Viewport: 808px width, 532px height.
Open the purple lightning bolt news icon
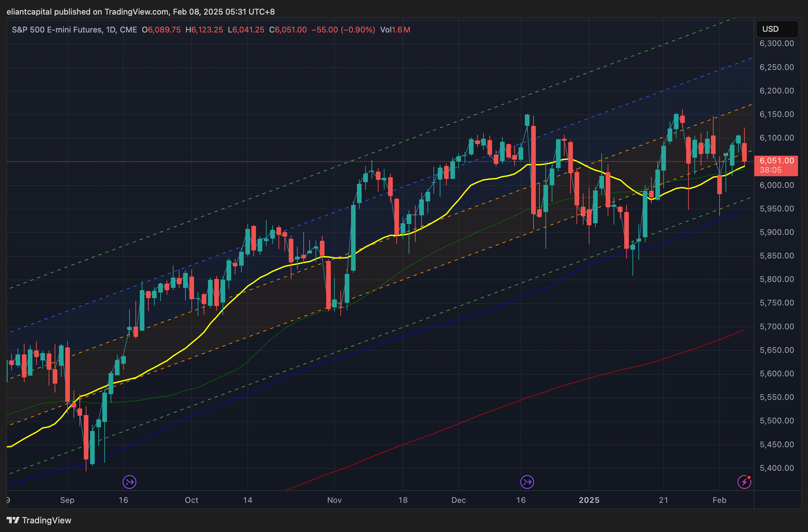pos(744,482)
